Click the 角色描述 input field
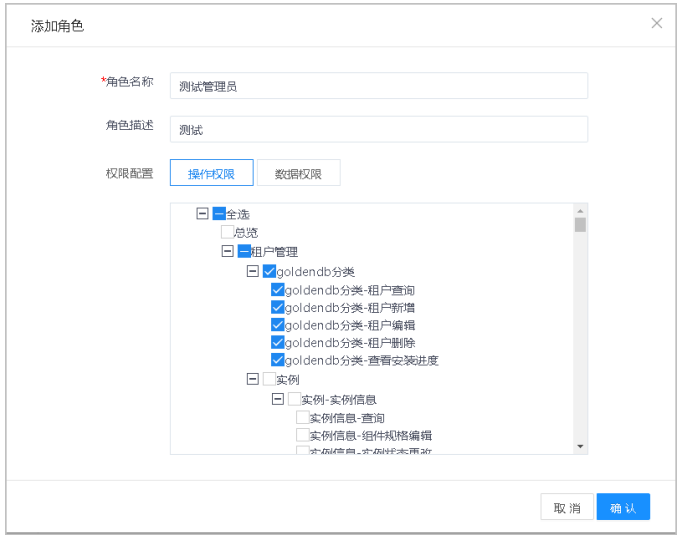The height and width of the screenshot is (540, 680). tap(379, 129)
